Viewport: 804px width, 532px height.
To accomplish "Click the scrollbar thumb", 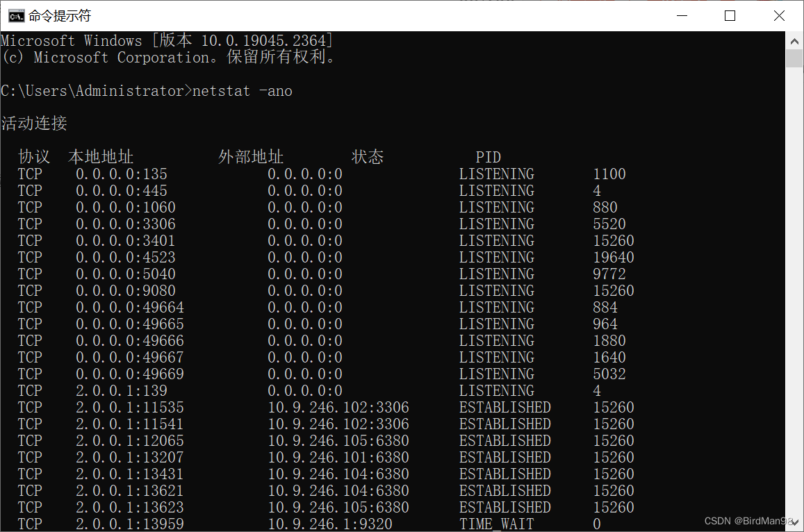I will click(794, 59).
